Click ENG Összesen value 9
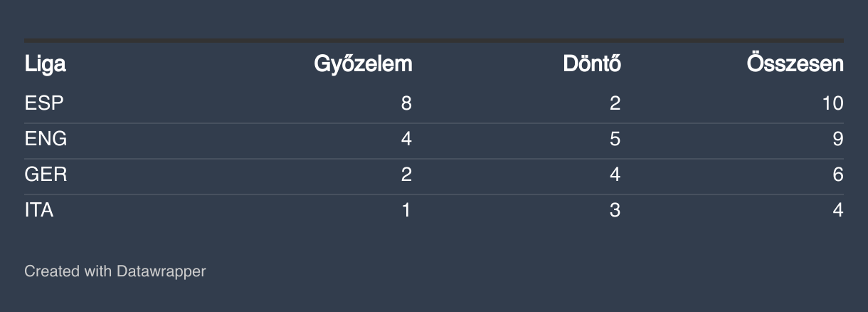This screenshot has width=868, height=312. (838, 139)
